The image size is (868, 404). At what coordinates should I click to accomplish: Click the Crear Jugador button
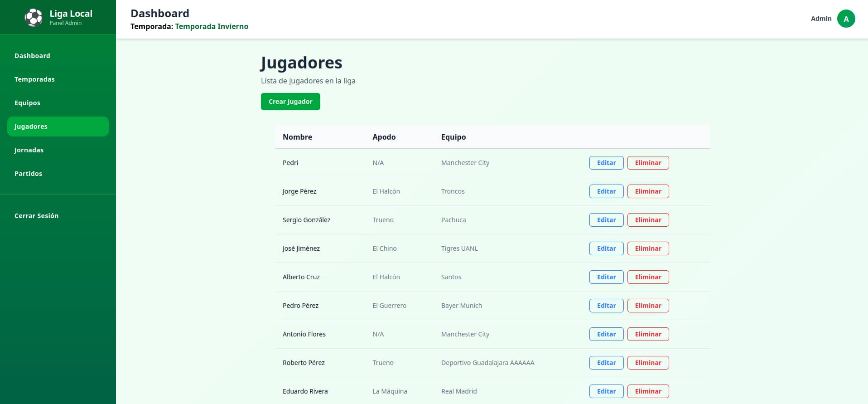290,102
